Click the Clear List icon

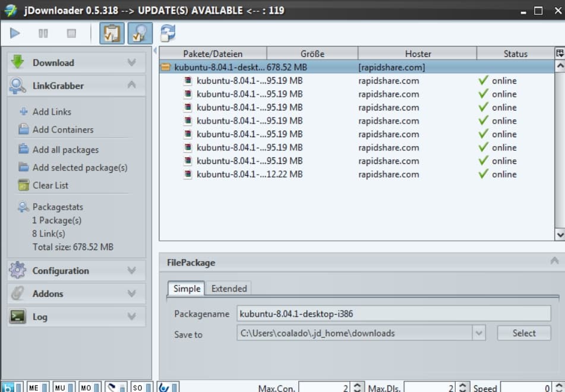[24, 185]
